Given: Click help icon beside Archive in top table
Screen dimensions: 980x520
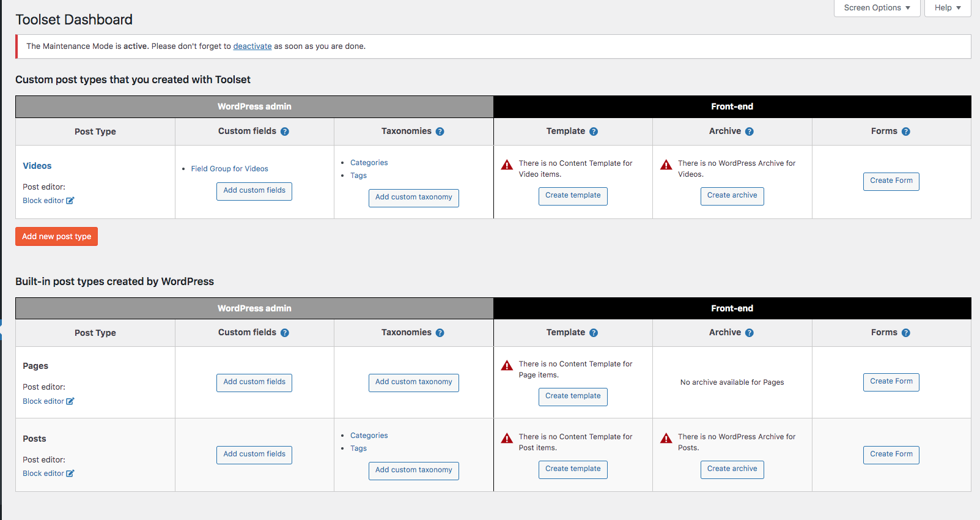Looking at the screenshot, I should (750, 132).
